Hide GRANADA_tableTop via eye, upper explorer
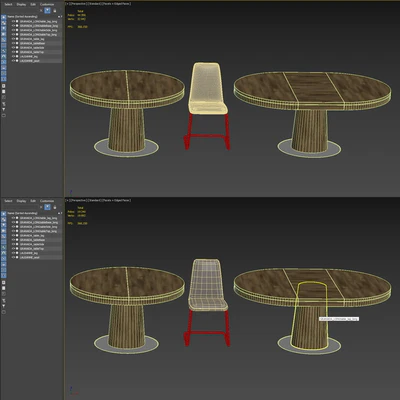Viewport: 400px width, 400px height. click(13, 52)
